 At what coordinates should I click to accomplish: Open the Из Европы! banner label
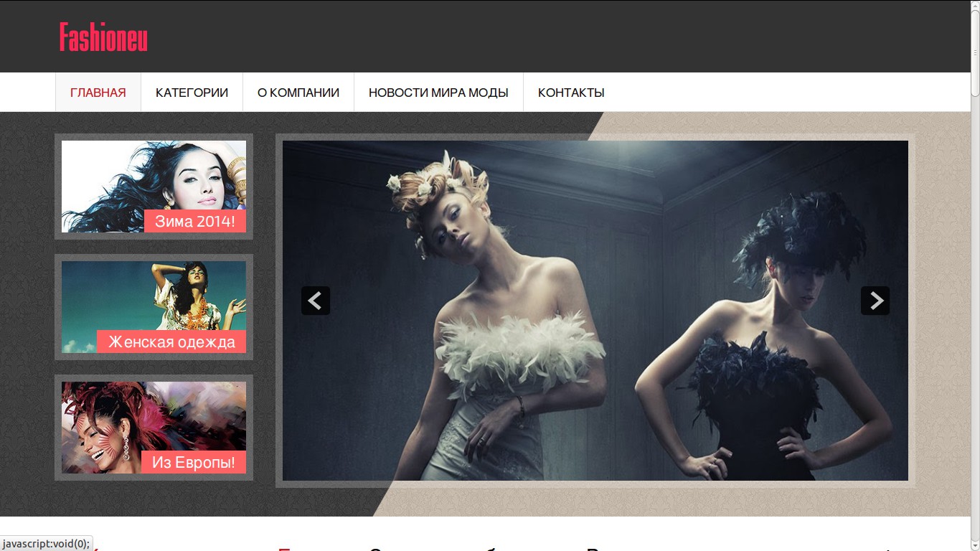point(194,462)
